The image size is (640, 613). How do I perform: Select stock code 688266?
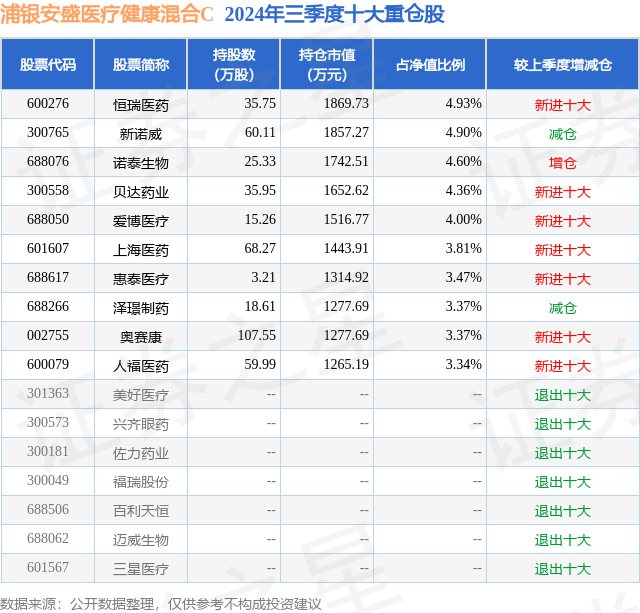48,306
